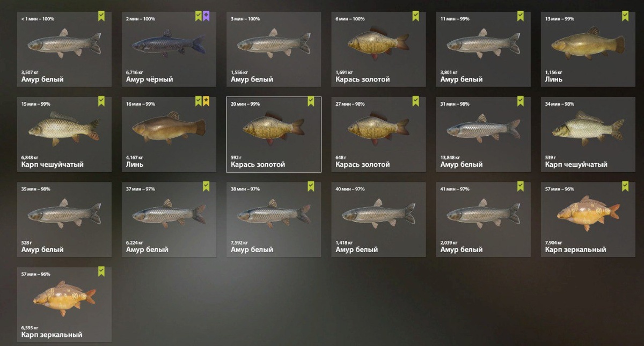Viewport: 644px width, 346px height.
Task: Select the Амур белый 6,224 кг fish image
Action: pyautogui.click(x=169, y=214)
